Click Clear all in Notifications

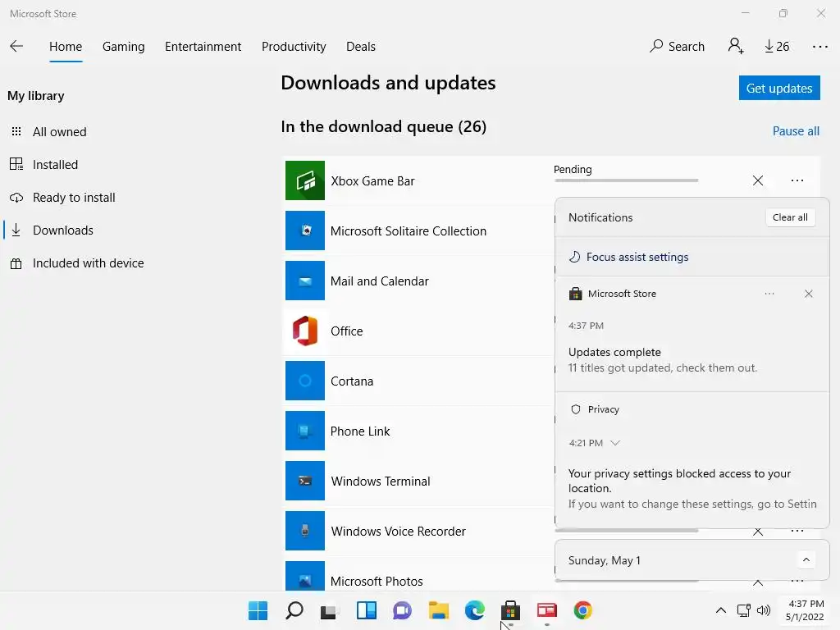(x=790, y=217)
